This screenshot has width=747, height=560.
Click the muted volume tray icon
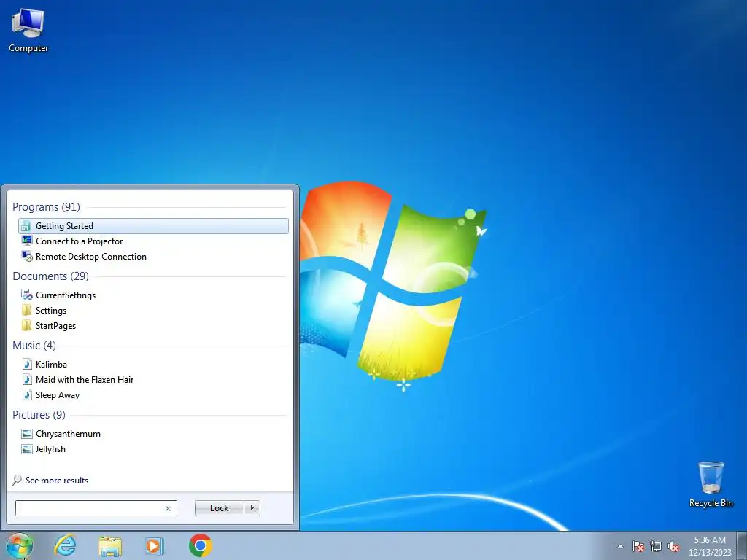[673, 546]
